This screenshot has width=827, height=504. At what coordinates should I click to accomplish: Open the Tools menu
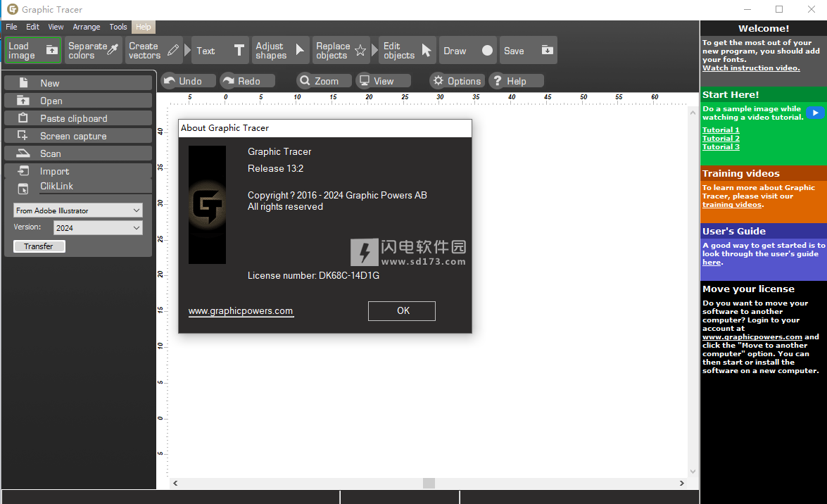click(x=118, y=27)
